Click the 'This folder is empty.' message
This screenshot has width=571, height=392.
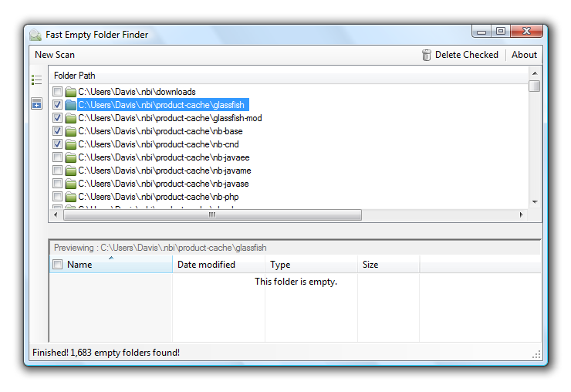[x=296, y=282]
